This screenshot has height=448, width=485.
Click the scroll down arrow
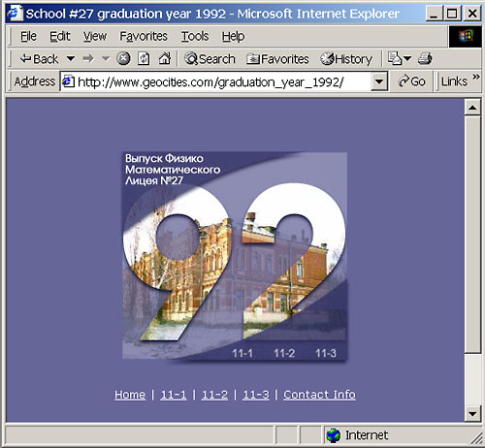coord(472,413)
